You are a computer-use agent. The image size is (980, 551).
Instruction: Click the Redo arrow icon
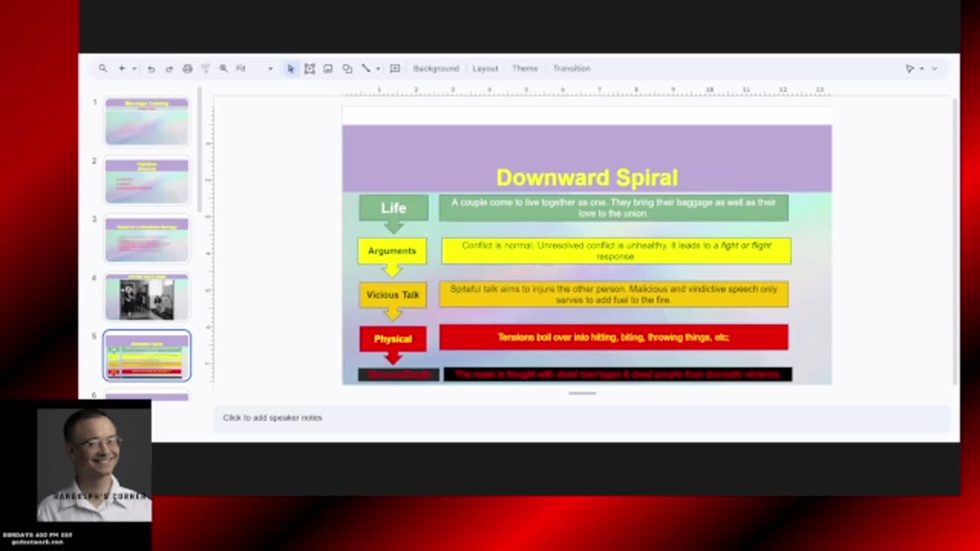[x=169, y=68]
